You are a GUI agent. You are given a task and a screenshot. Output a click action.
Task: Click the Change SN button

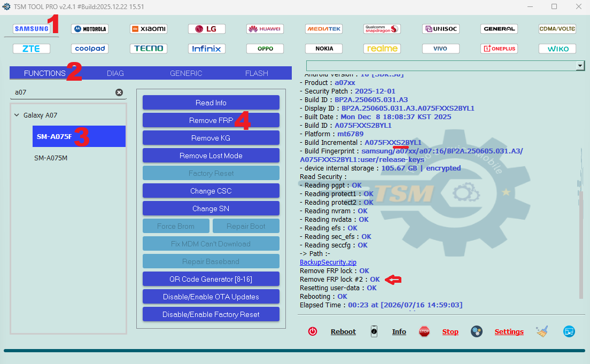pyautogui.click(x=211, y=208)
